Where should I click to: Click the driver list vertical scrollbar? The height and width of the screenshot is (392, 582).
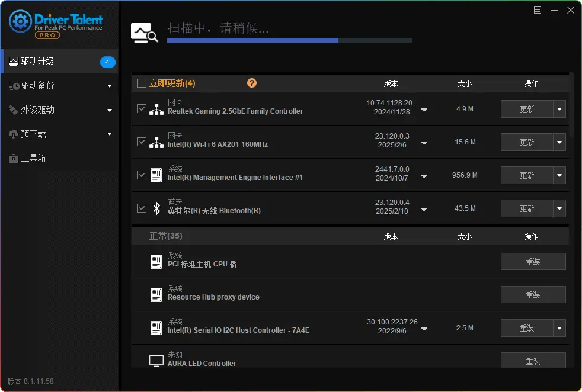click(572, 105)
